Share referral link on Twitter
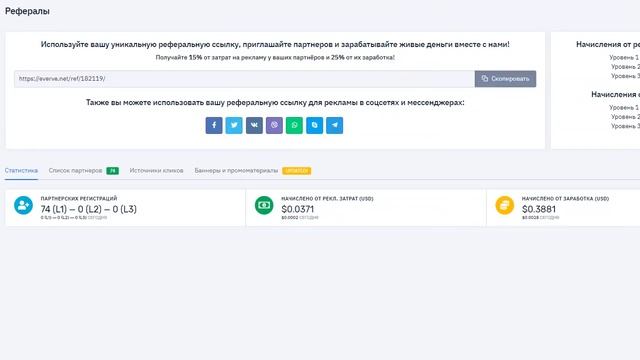Screen dimensions: 640x360 tap(234, 125)
